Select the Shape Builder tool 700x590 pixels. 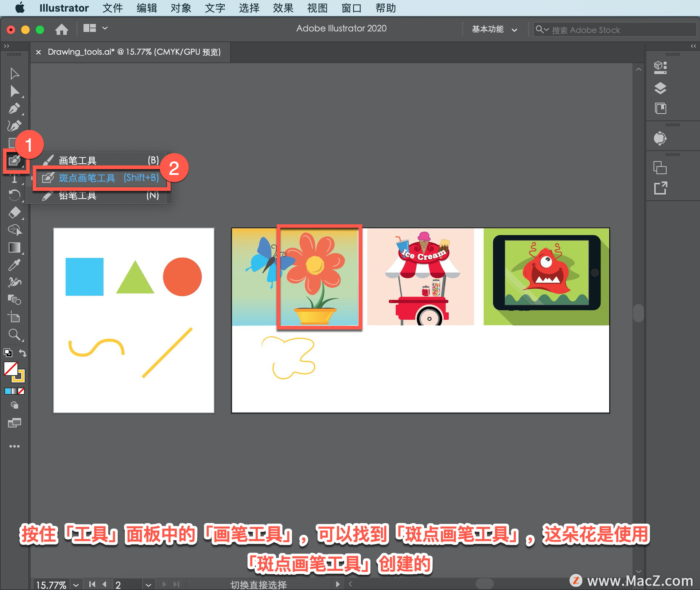point(15,230)
